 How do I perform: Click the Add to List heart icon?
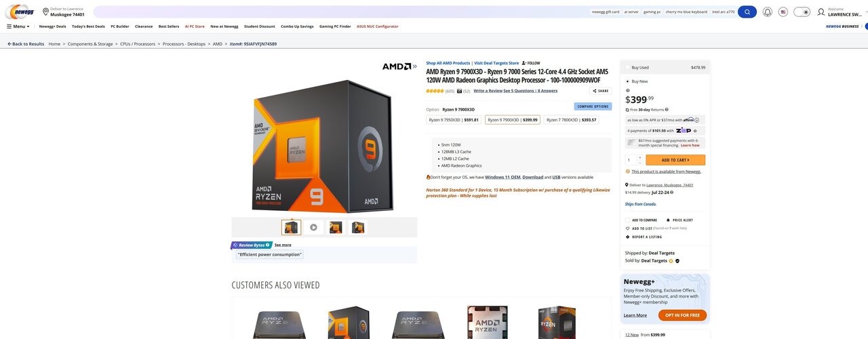pos(627,228)
